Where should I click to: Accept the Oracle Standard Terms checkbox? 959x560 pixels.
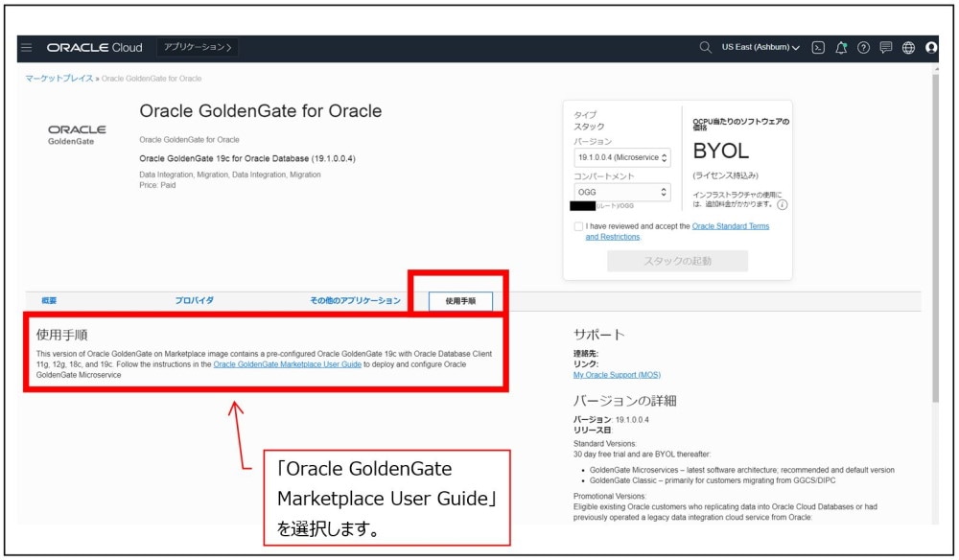pos(578,226)
